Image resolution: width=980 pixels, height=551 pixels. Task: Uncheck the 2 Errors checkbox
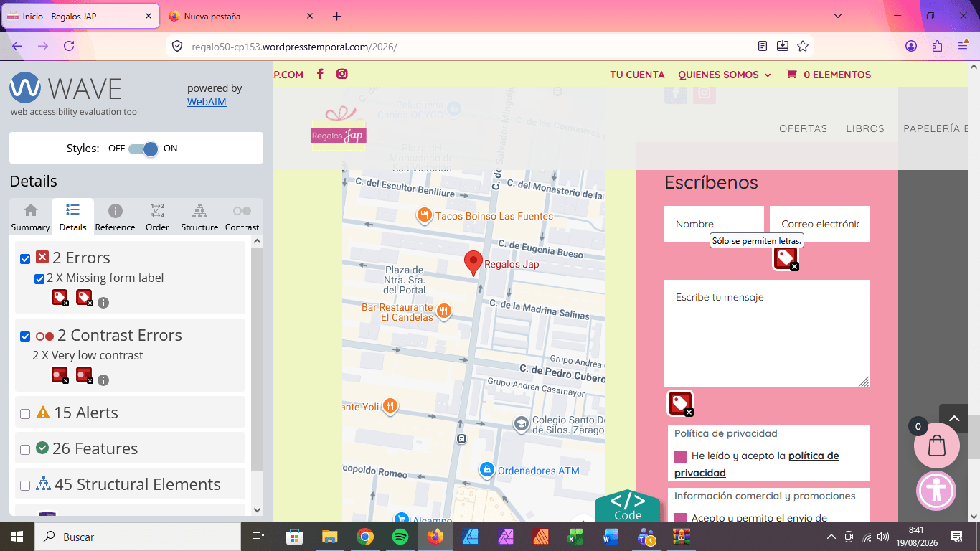coord(25,259)
